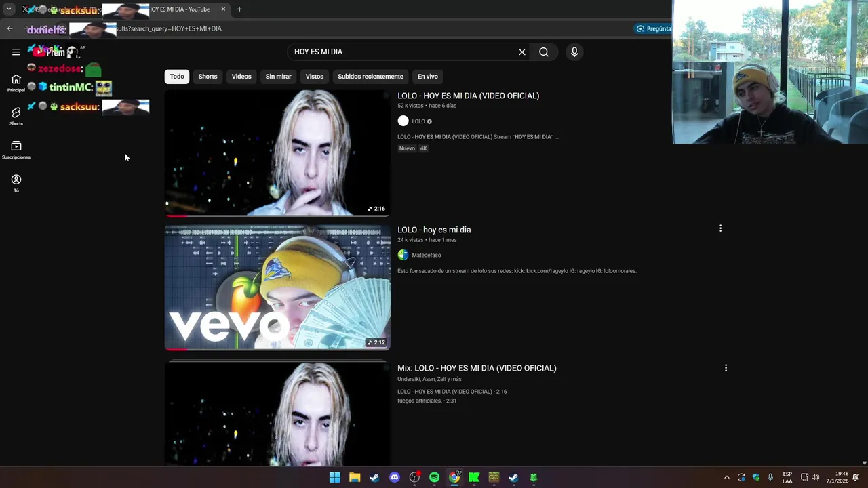Select the Shorts filter chip

click(208, 77)
